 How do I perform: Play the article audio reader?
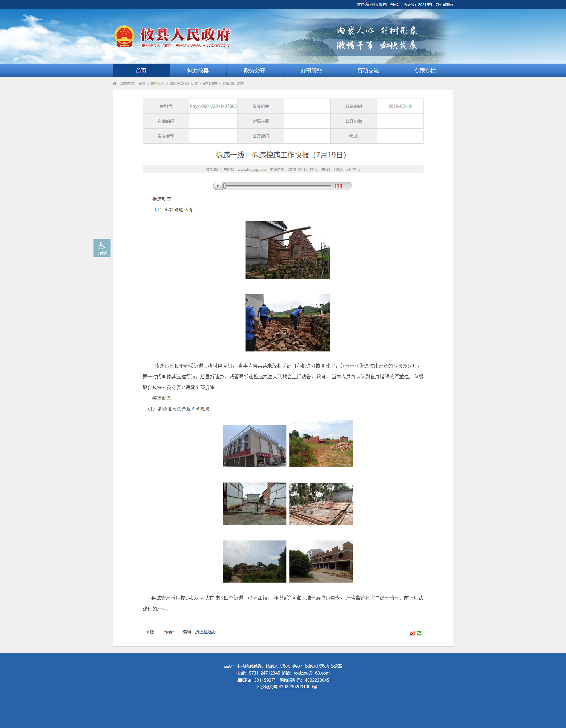[x=218, y=186]
